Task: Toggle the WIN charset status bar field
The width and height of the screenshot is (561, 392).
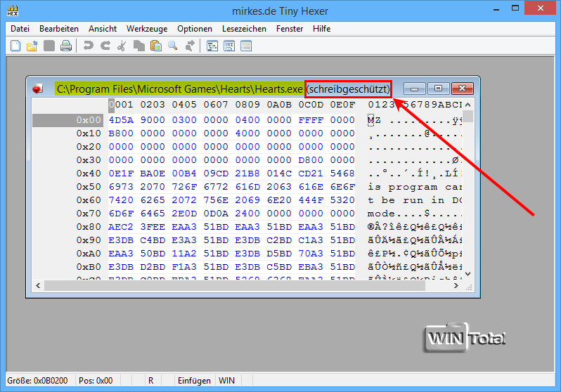Action: tap(227, 381)
